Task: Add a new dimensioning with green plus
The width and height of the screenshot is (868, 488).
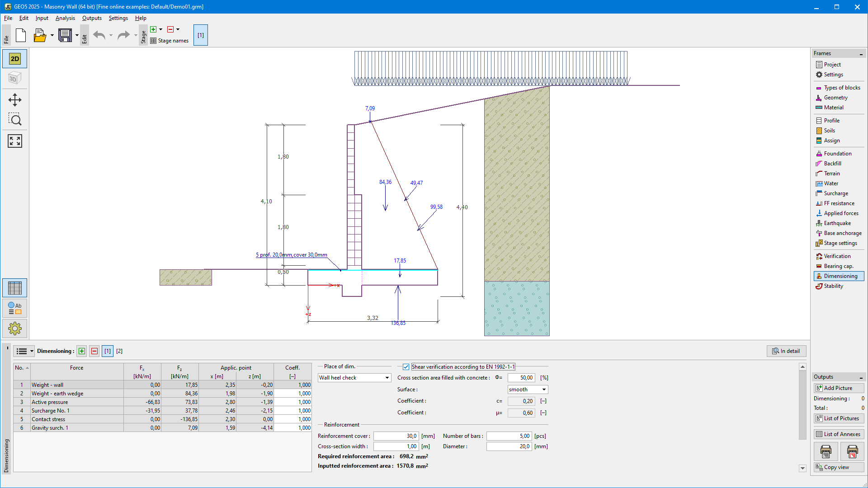Action: (82, 351)
